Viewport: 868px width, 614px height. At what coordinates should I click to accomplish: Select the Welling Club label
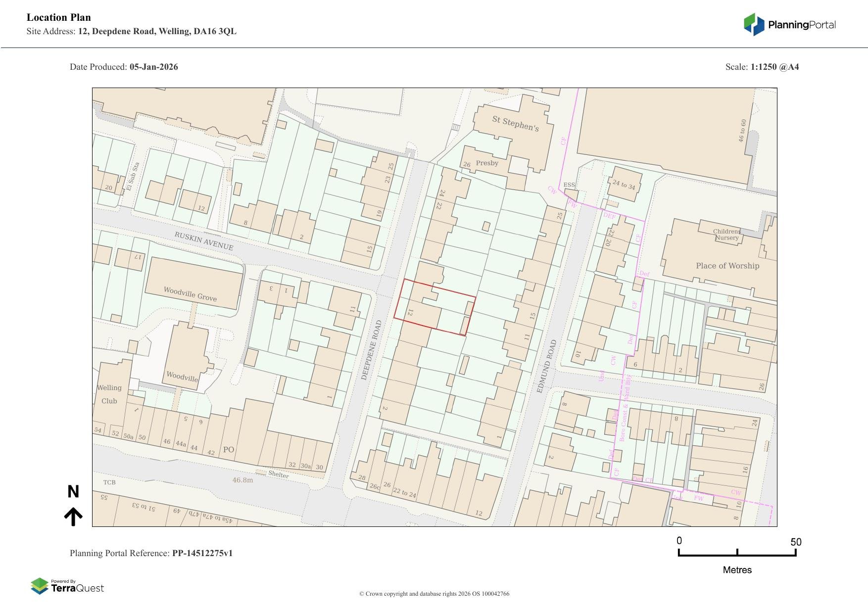pyautogui.click(x=109, y=394)
